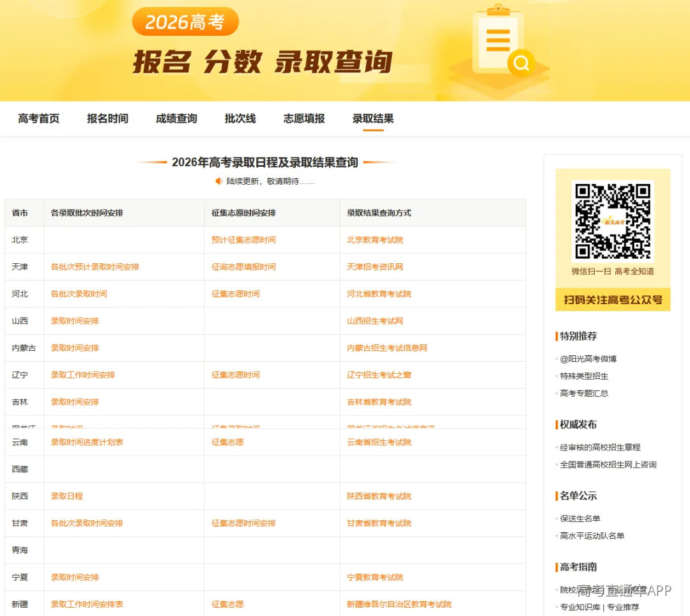Visit 宁夏教育考试院 link
The width and height of the screenshot is (690, 616).
point(375,577)
